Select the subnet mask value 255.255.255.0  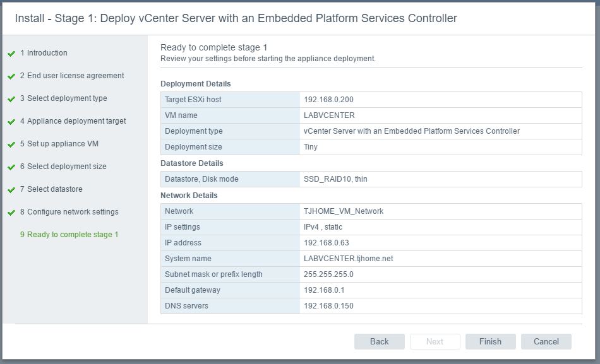[328, 274]
